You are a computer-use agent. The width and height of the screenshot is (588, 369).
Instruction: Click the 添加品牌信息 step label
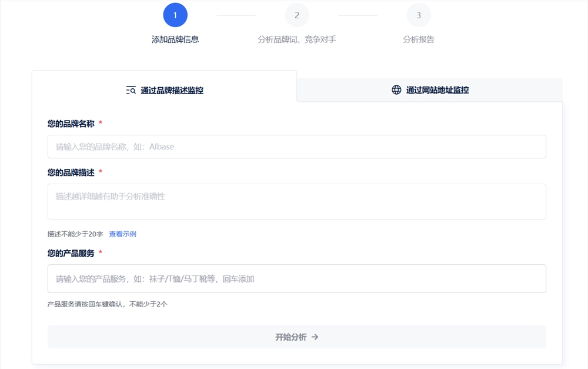[175, 40]
